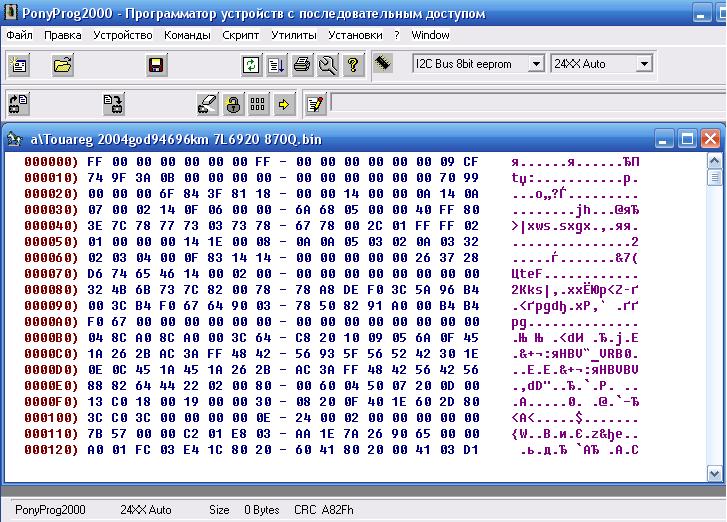The width and height of the screenshot is (727, 522).
Task: Open the Утилиты menu
Action: [294, 35]
